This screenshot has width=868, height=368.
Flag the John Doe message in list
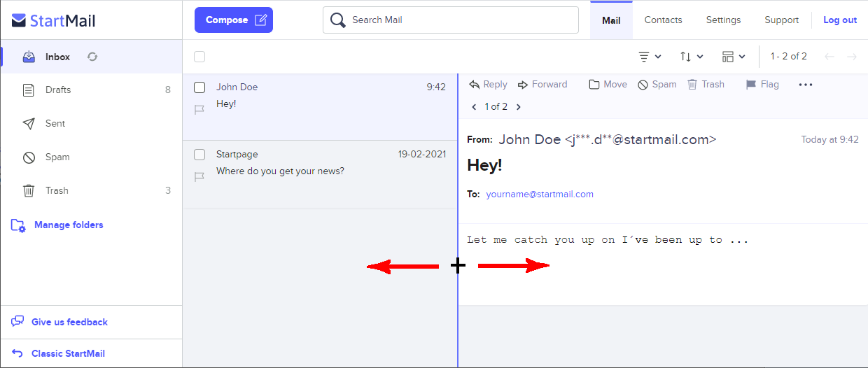coord(199,110)
